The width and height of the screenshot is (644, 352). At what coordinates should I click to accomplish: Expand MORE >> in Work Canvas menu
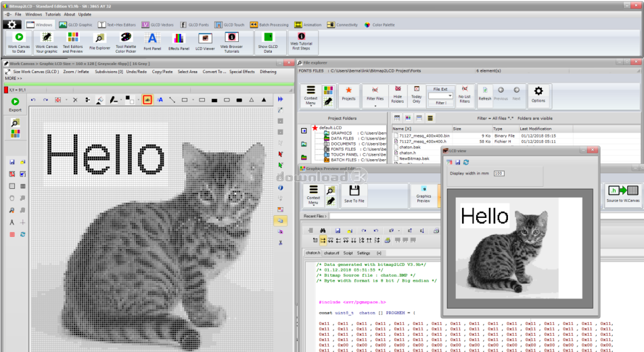click(x=13, y=78)
